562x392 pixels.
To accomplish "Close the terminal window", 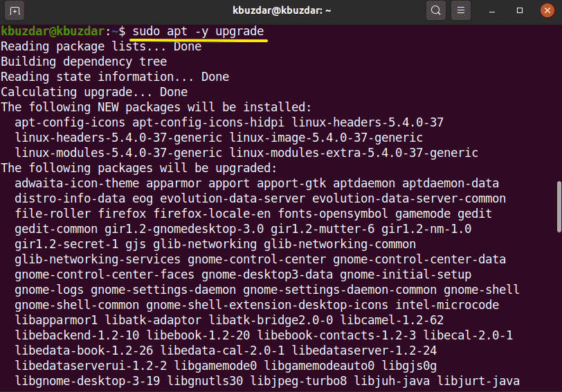I will coord(547,10).
